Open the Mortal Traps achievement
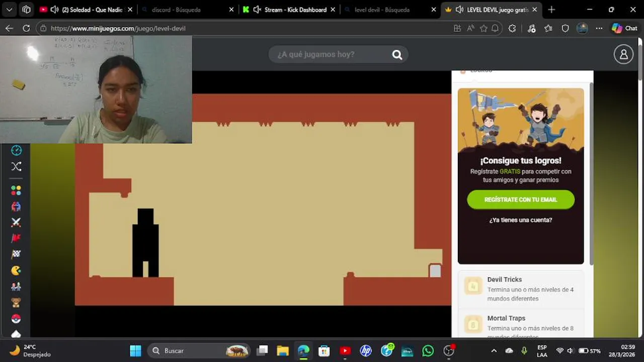Viewport: 644px width, 362px height. [521, 324]
